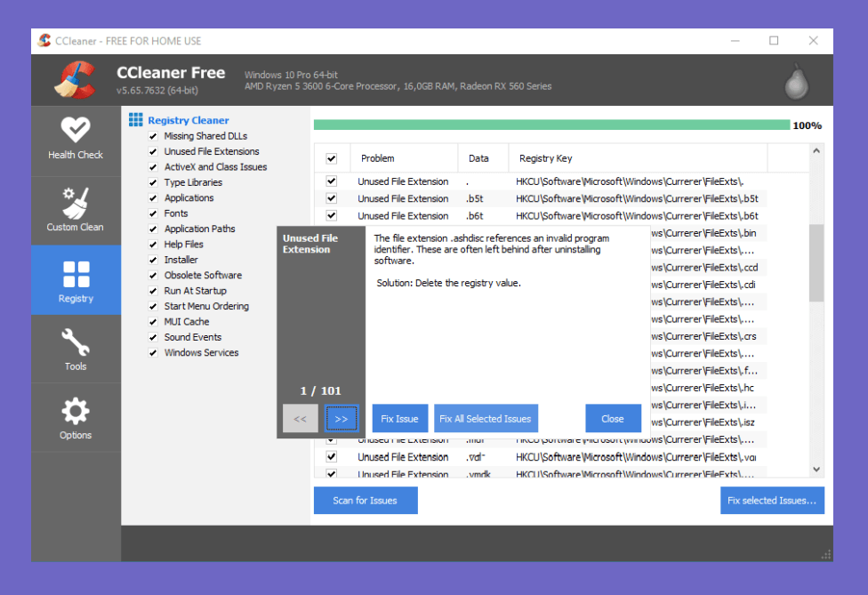
Task: Sort by the Problem column header
Action: click(404, 158)
